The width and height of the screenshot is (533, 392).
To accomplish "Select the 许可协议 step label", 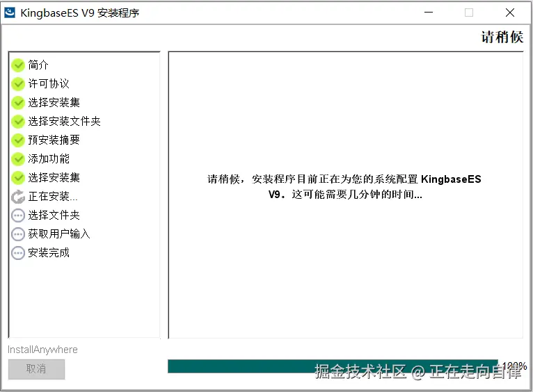I will point(49,83).
